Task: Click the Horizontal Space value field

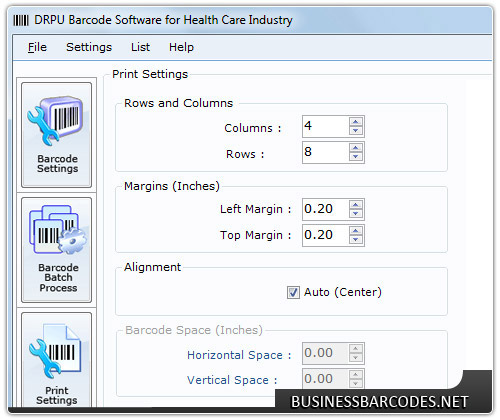Action: [326, 353]
